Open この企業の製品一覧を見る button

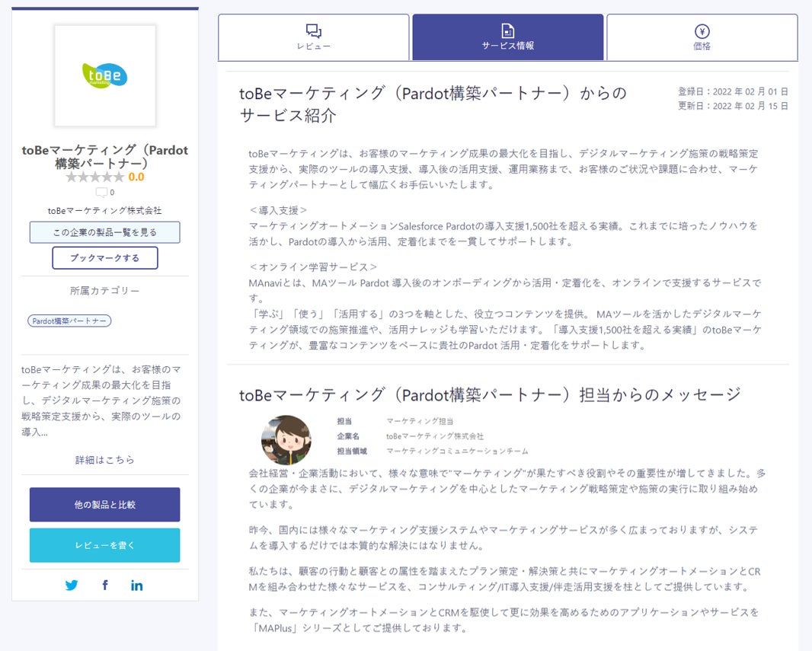[x=104, y=232]
